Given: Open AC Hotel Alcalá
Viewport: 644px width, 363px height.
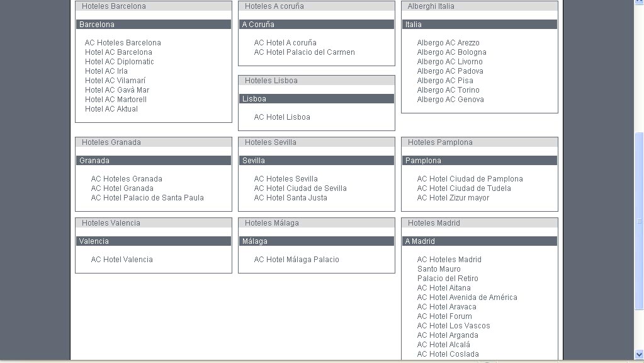Looking at the screenshot, I should tap(444, 345).
